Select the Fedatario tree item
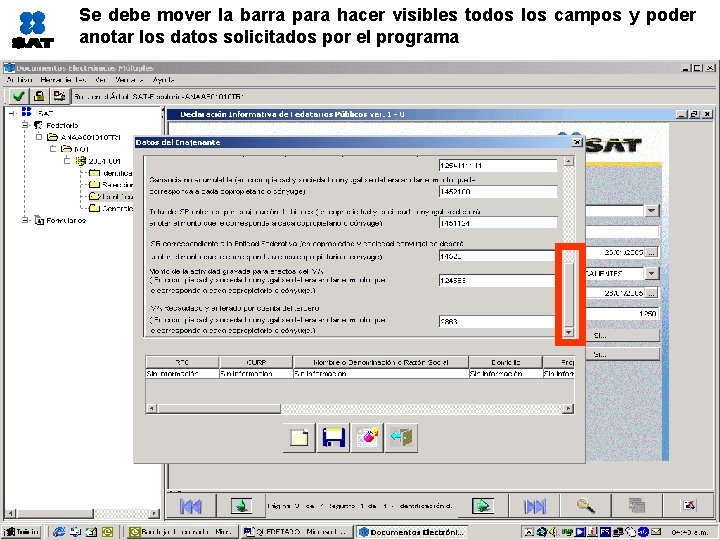The width and height of the screenshot is (720, 540). click(x=62, y=125)
